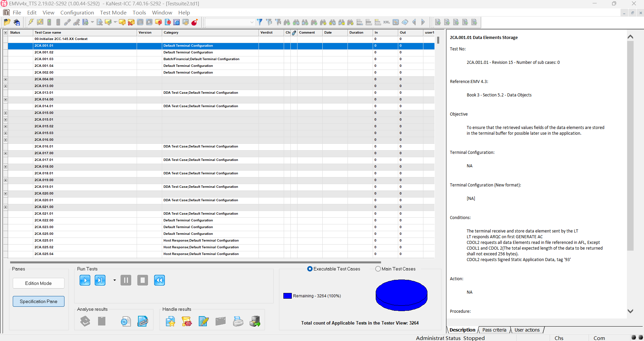
Task: Expand the 2CA.015.00 test case row
Action: [6, 113]
